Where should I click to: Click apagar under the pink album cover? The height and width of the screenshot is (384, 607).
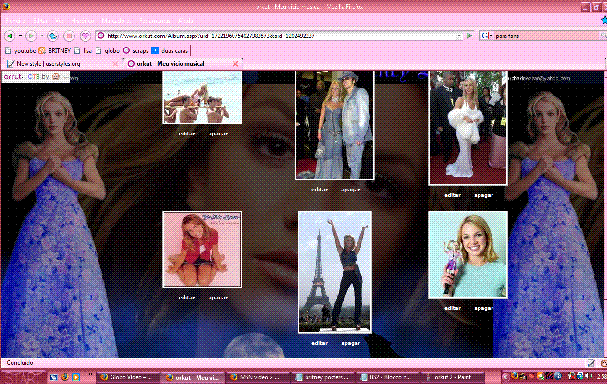[218, 298]
